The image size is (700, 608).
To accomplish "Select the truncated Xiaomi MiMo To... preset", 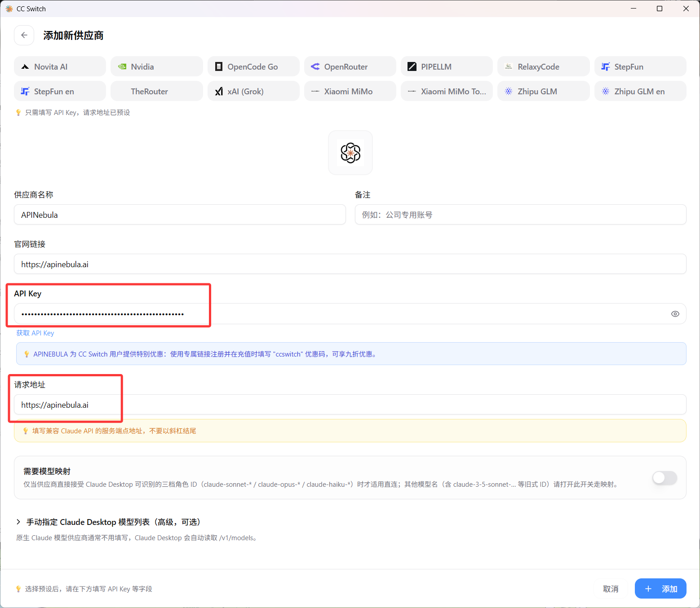I will [x=447, y=91].
